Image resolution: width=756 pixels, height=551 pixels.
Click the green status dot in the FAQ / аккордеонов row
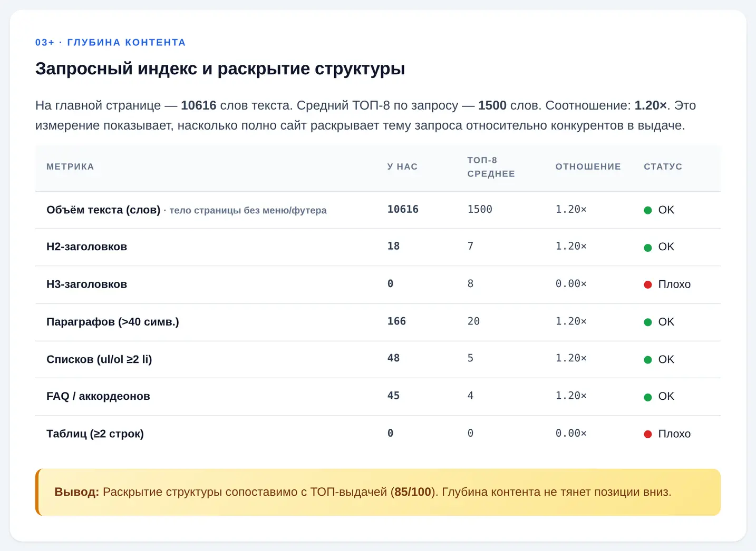click(648, 397)
